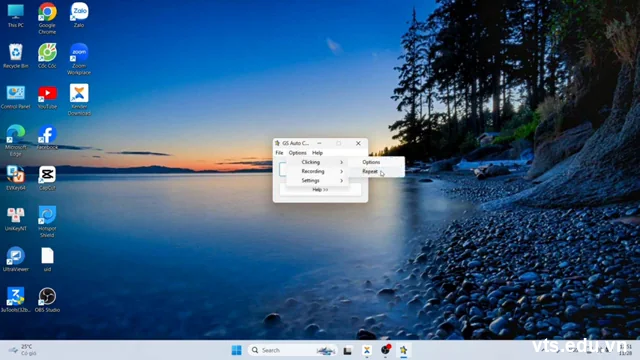Choose Repeat in the Clicking submenu
This screenshot has height=360, width=640.
pyautogui.click(x=376, y=171)
